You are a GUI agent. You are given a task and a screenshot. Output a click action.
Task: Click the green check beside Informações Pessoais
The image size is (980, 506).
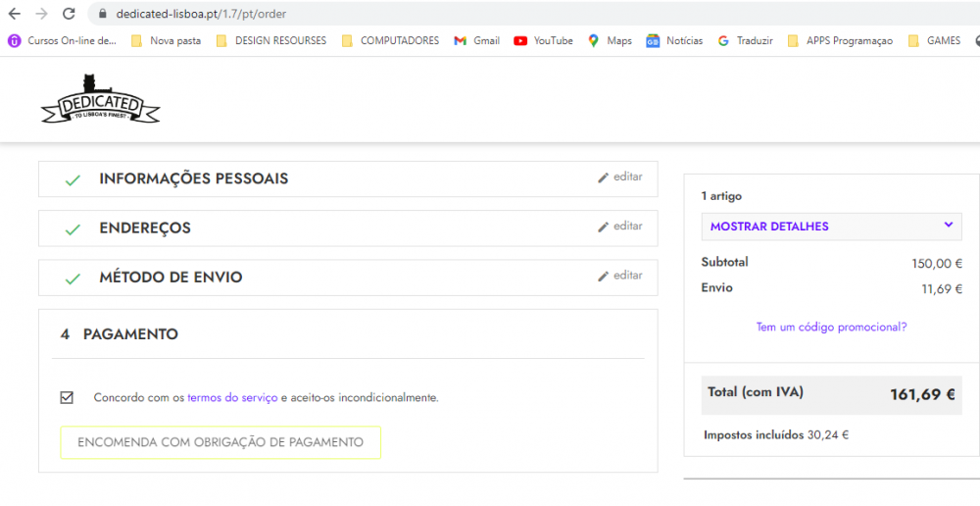click(73, 180)
